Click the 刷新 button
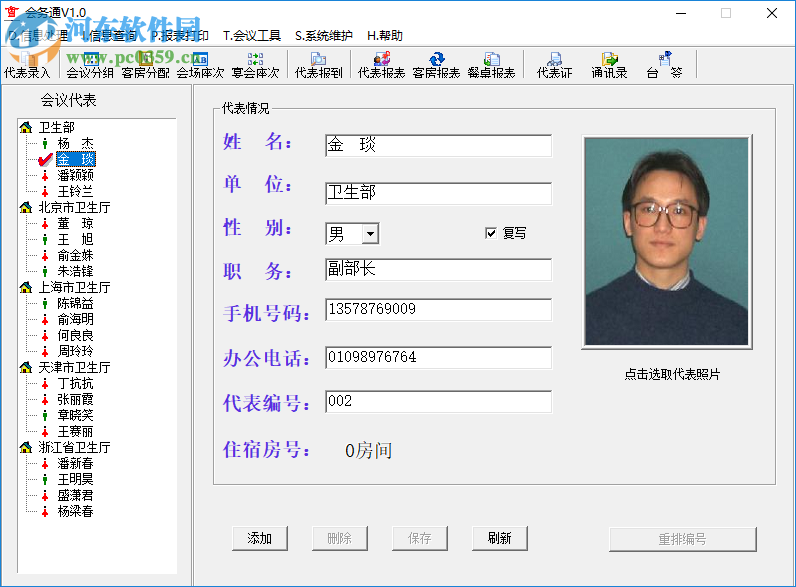The width and height of the screenshot is (796, 587). [x=500, y=538]
